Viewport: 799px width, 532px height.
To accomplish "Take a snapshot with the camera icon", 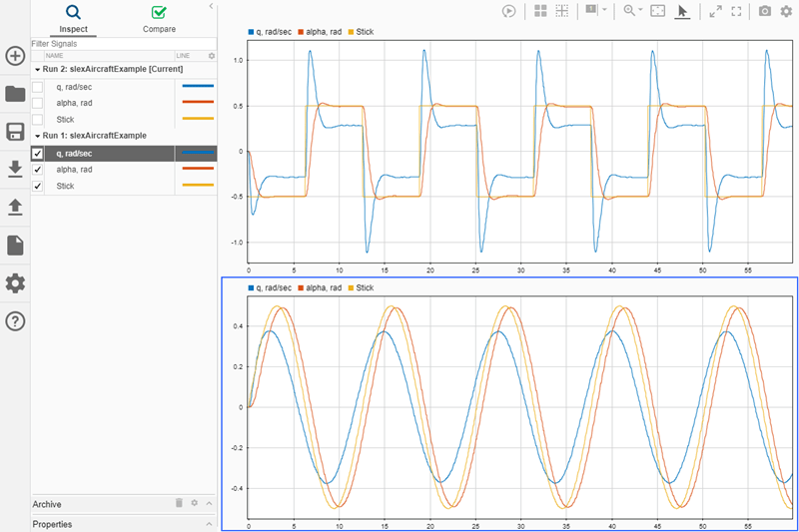I will click(x=765, y=11).
